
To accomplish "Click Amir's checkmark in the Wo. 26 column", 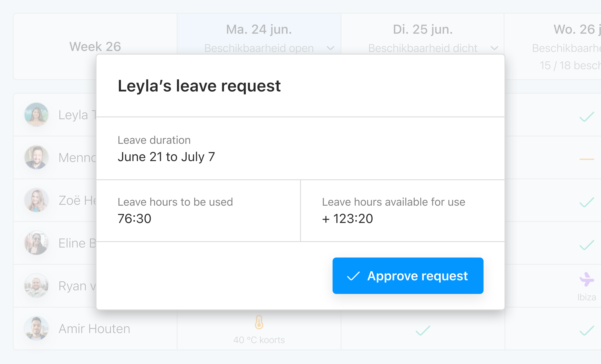I will [587, 331].
